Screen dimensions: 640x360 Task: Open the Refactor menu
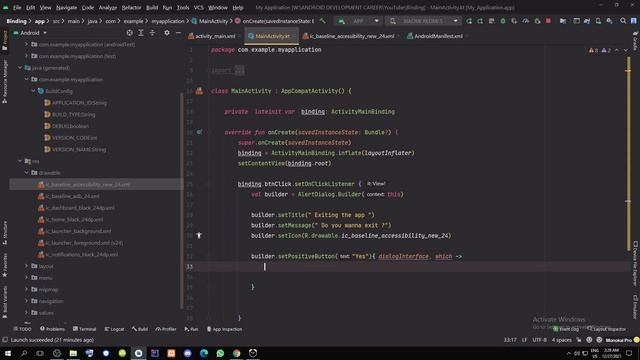click(x=131, y=7)
